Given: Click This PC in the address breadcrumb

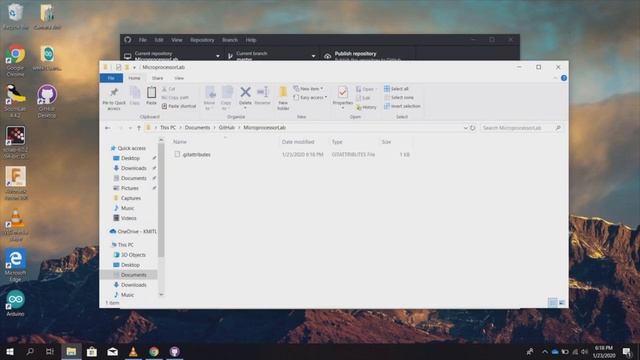Looking at the screenshot, I should 168,128.
